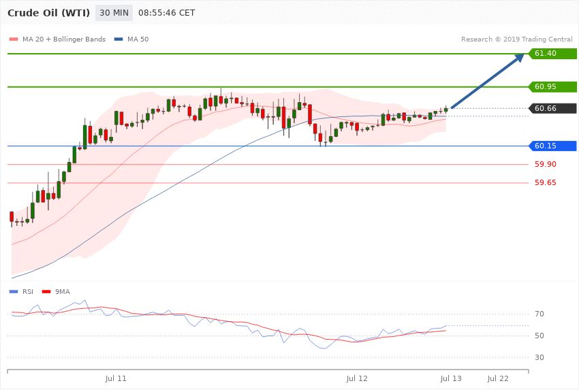This screenshot has height=392, width=579.
Task: Select the 60.95 resistance price label
Action: [553, 86]
